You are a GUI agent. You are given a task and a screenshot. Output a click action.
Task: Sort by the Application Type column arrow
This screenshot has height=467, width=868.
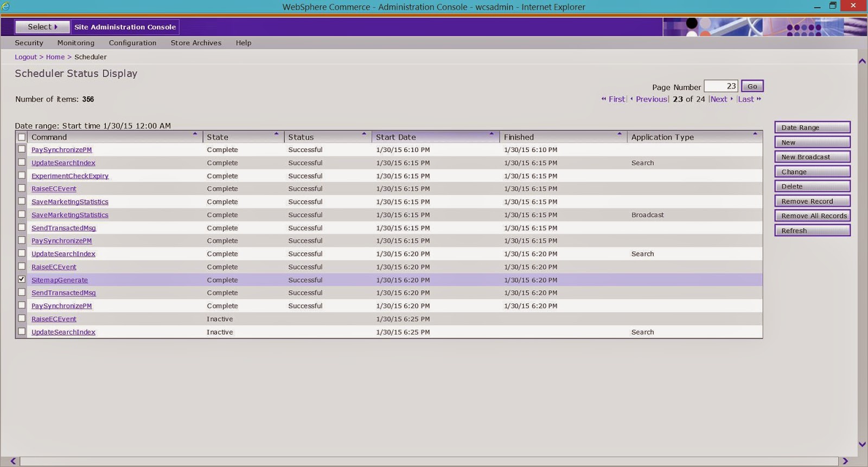coord(755,134)
